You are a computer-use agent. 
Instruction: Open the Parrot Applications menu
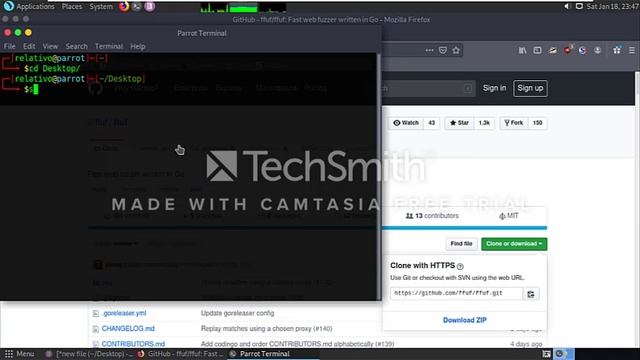pos(29,7)
